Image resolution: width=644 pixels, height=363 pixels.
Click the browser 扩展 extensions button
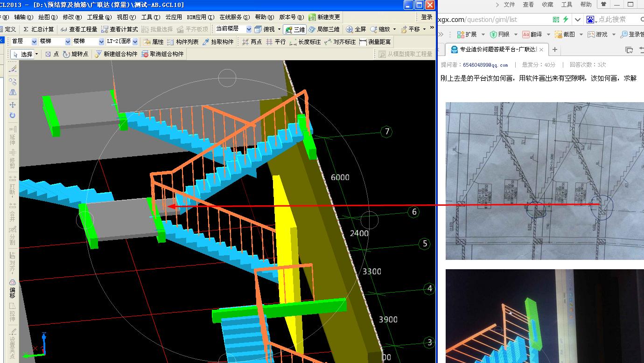pos(467,34)
